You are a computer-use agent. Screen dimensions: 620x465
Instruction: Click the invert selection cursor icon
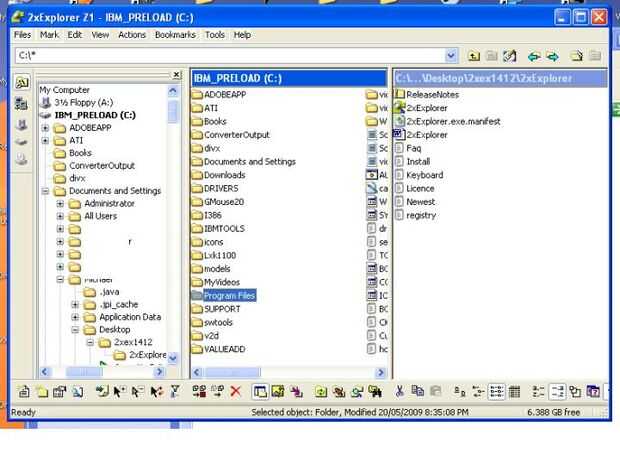pyautogui.click(x=156, y=391)
